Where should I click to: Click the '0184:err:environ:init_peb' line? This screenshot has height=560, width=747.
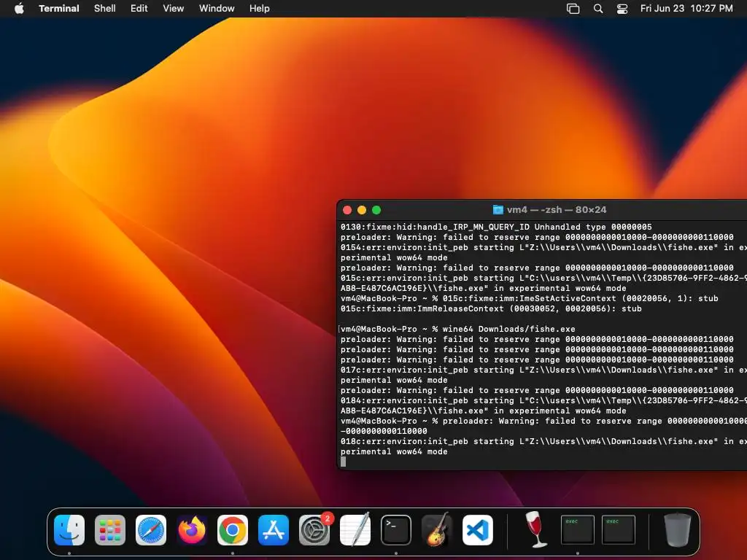(543, 400)
